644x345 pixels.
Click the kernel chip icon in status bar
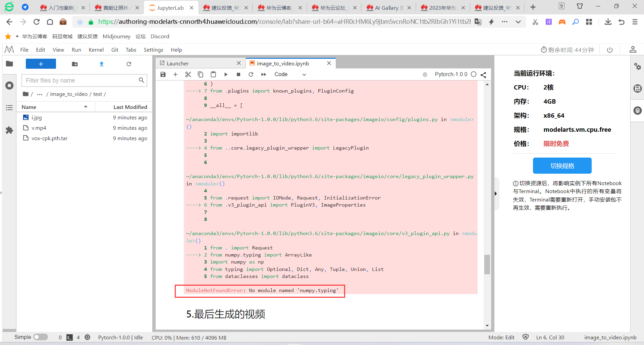click(x=88, y=337)
